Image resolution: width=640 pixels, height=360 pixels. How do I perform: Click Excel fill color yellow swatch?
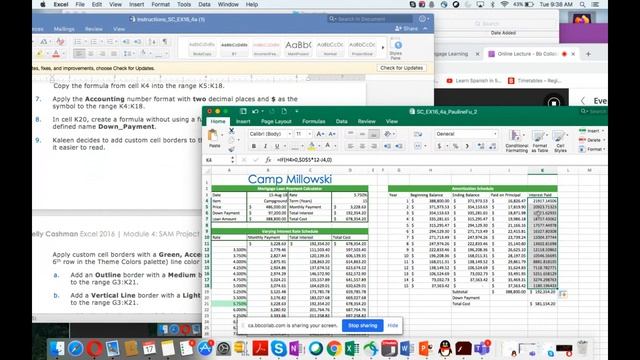tap(311, 146)
